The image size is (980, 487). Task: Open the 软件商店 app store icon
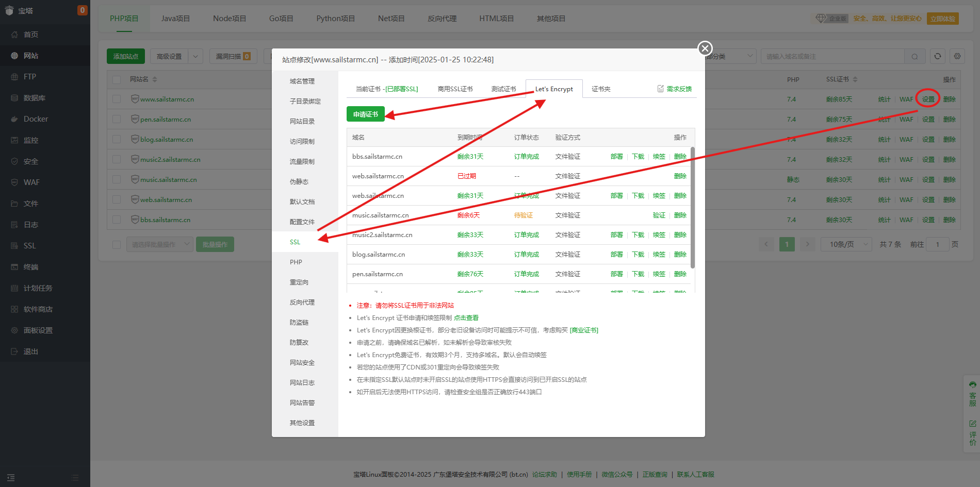14,309
